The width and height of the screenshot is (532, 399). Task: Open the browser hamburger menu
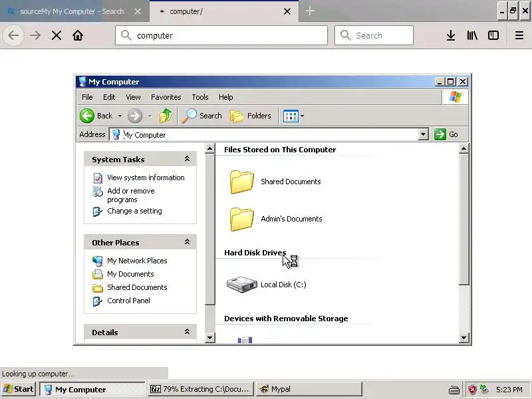click(x=519, y=35)
